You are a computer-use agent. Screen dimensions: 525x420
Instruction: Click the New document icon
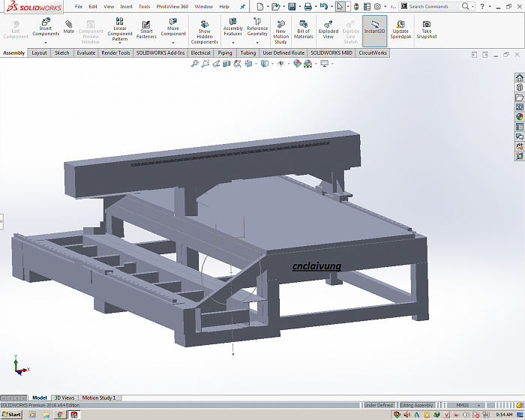tap(260, 6)
